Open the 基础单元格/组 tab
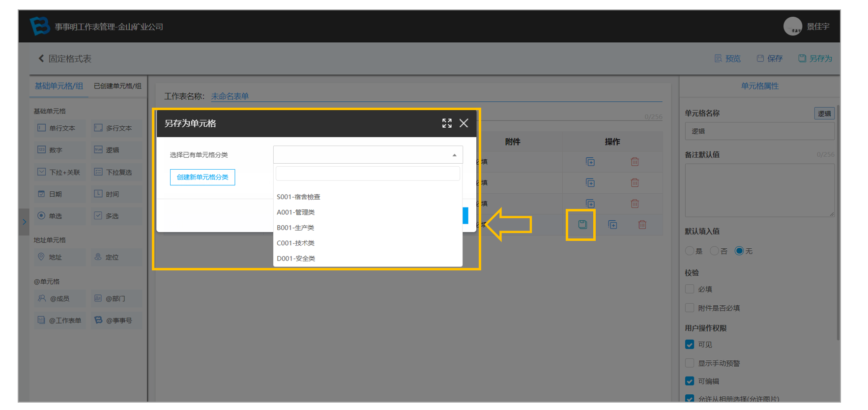868x410 pixels. click(59, 86)
